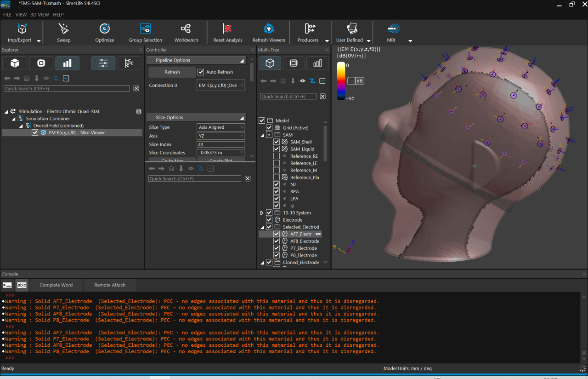
Task: Uncheck the SAM_Shell checkbox
Action: tap(277, 142)
